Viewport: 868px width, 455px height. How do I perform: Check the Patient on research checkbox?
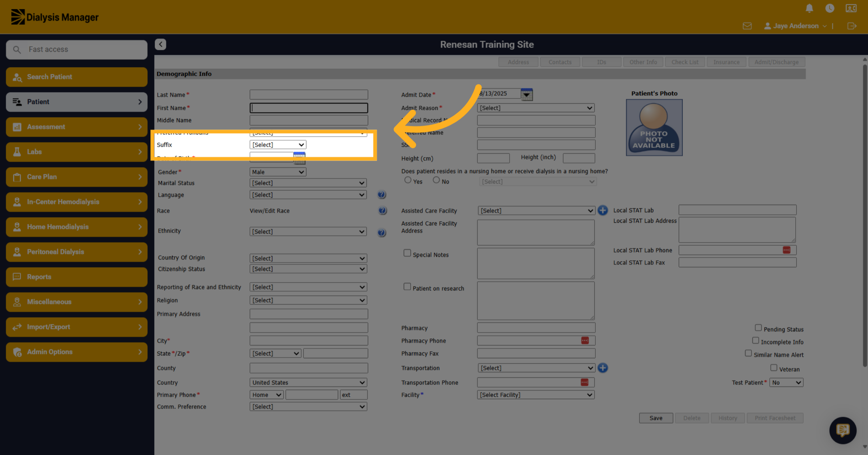[407, 287]
